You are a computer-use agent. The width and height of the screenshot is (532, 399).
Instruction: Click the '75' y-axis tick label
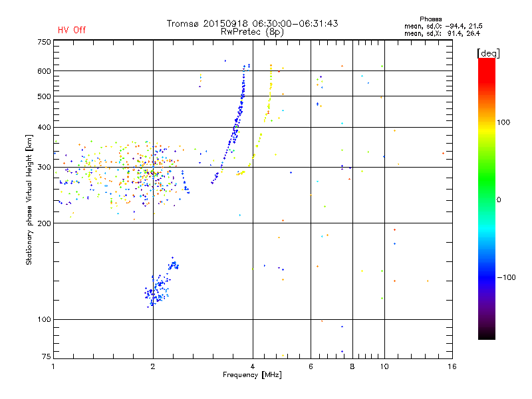[x=47, y=356]
